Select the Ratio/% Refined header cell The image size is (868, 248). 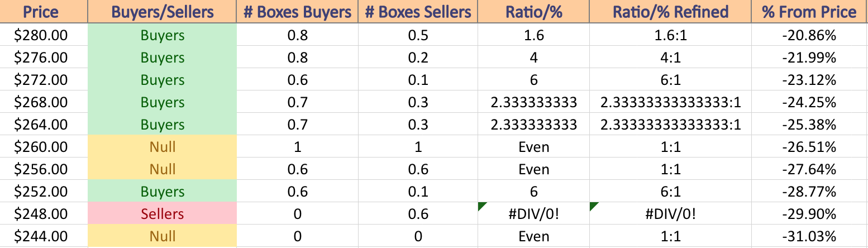pyautogui.click(x=671, y=12)
